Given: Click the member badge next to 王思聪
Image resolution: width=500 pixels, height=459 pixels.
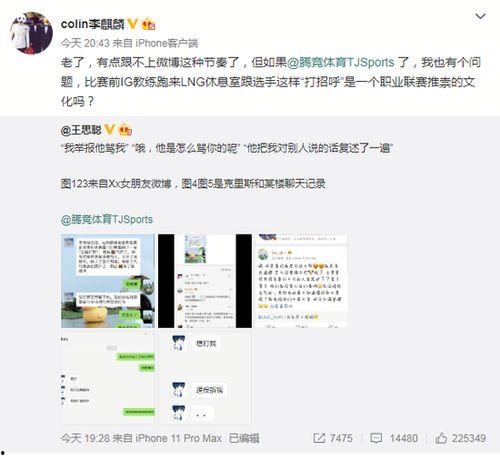Looking at the screenshot, I should (125, 130).
